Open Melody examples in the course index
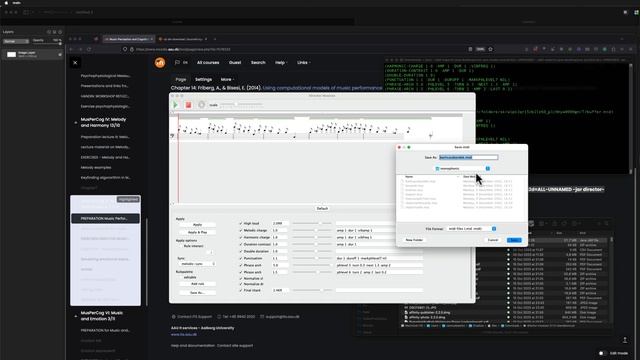This screenshot has height=360, width=640. point(96,167)
